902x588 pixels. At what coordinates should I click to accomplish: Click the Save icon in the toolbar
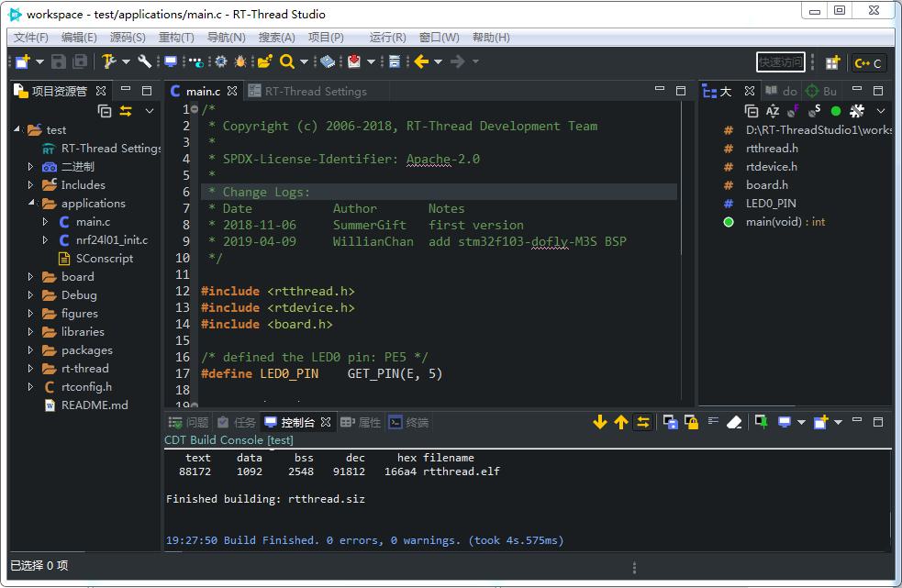click(x=58, y=61)
